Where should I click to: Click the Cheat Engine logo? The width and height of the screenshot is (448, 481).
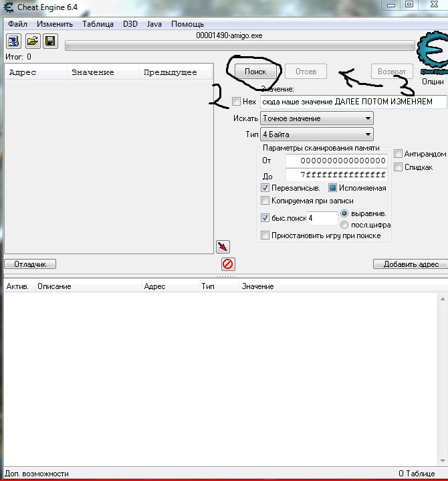[x=433, y=52]
